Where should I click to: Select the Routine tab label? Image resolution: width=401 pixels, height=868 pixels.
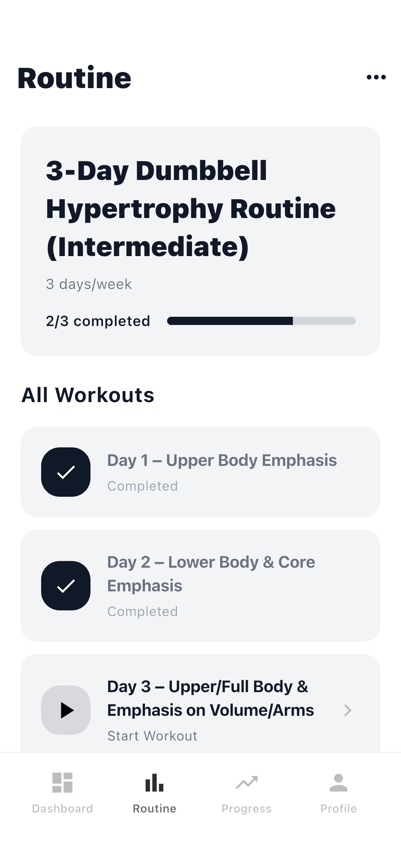[154, 809]
